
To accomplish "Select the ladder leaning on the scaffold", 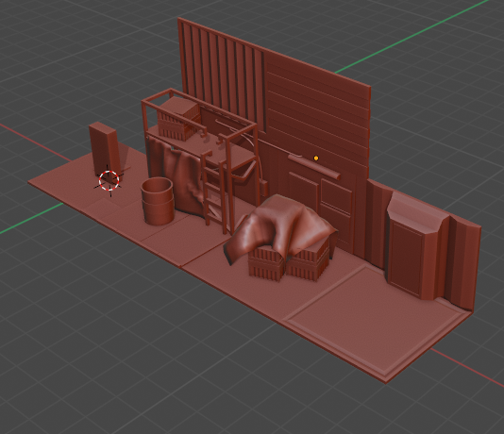I will click(213, 192).
